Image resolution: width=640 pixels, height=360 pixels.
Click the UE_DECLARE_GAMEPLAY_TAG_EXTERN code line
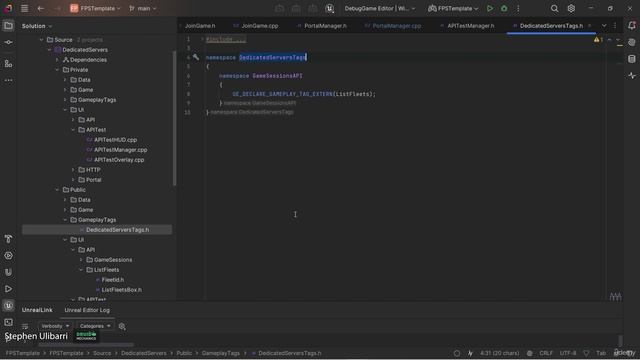tap(304, 94)
